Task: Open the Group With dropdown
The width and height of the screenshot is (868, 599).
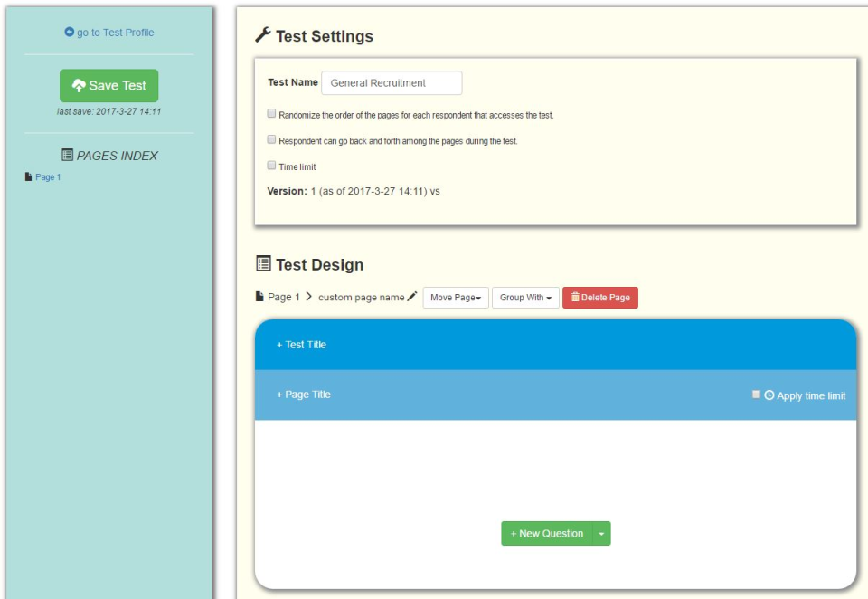Action: (x=524, y=297)
